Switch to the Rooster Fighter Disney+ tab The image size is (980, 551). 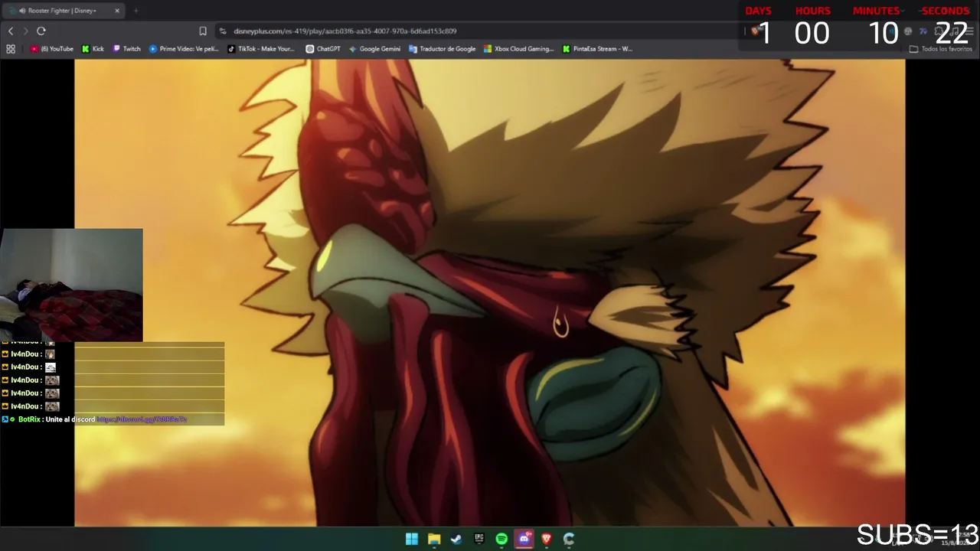click(64, 11)
